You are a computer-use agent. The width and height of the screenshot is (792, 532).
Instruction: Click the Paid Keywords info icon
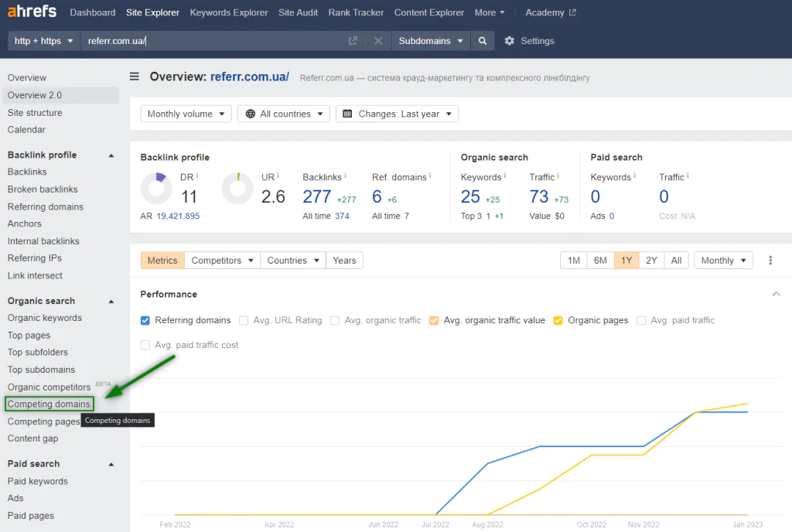(635, 176)
